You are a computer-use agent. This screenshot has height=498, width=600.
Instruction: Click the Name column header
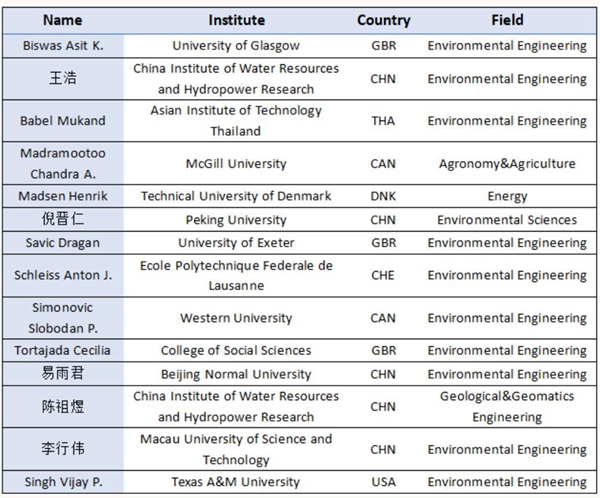pyautogui.click(x=63, y=20)
